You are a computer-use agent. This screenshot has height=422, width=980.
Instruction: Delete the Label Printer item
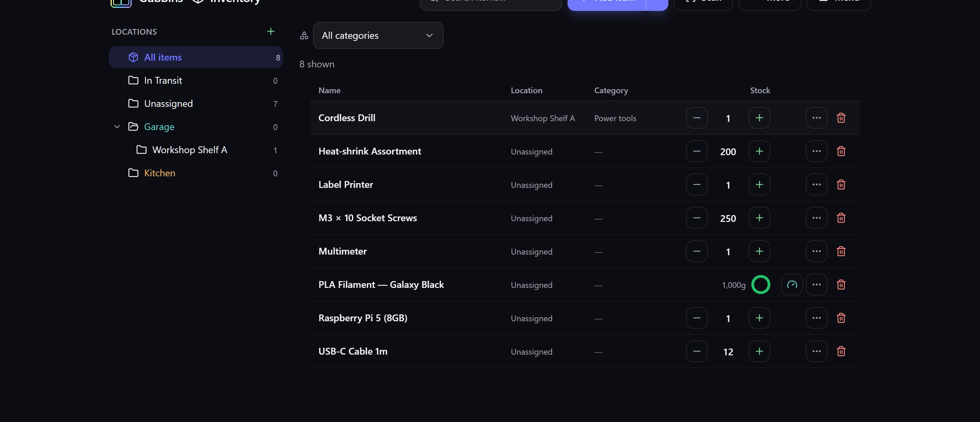(841, 184)
